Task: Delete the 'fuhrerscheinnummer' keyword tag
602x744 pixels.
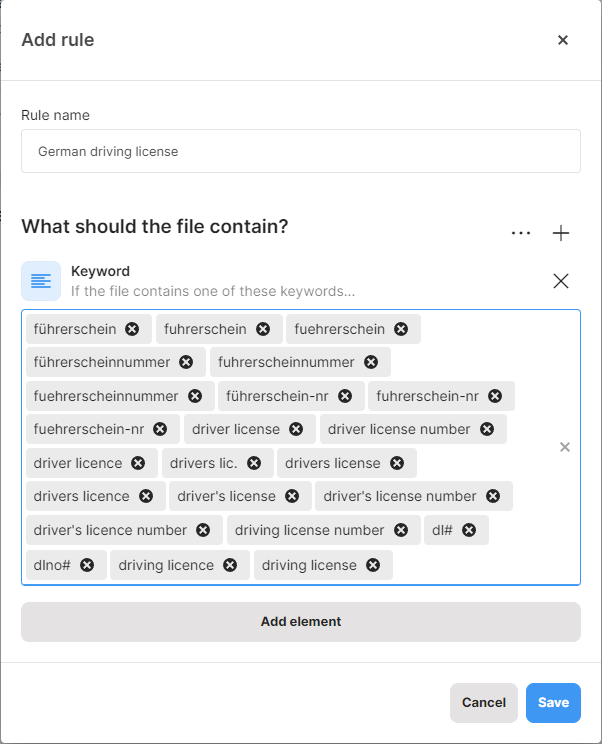Action: pos(371,362)
